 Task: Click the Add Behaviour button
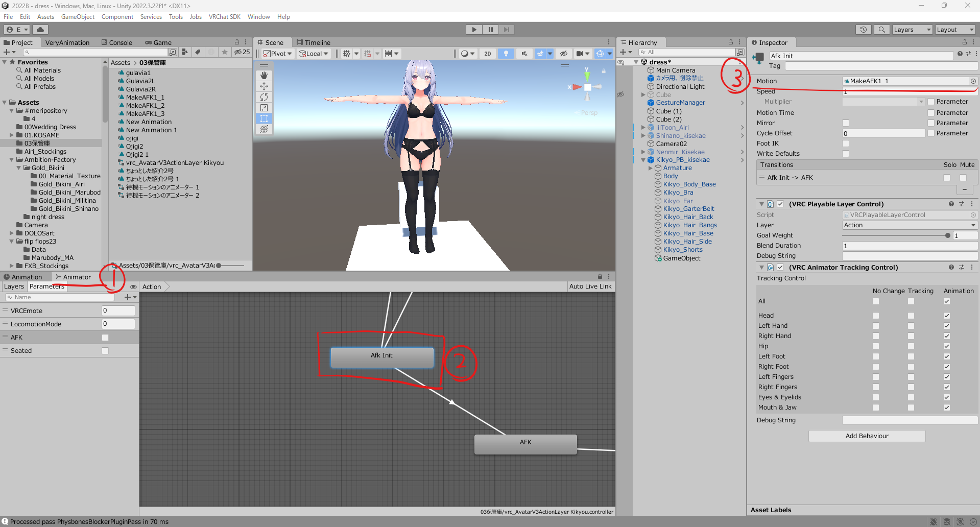click(867, 436)
